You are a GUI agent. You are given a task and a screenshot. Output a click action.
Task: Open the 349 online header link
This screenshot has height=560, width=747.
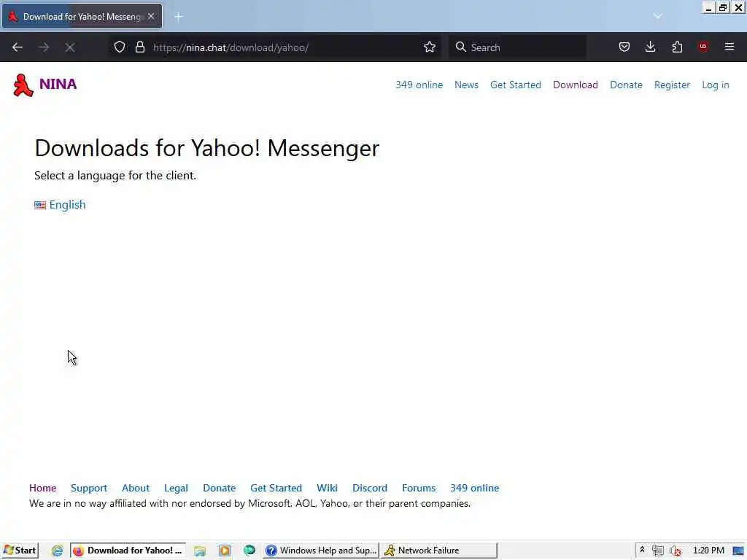pos(419,85)
